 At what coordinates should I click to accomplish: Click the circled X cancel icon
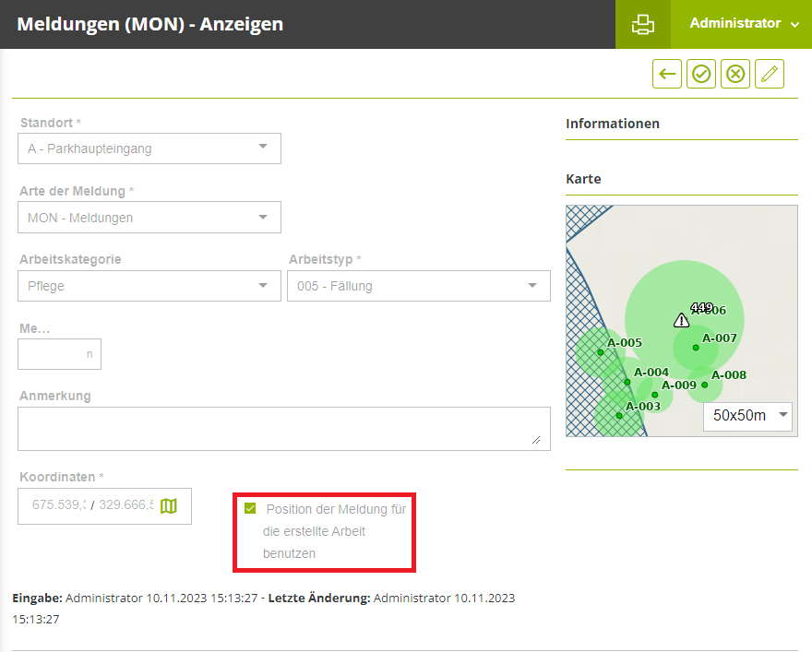(x=735, y=74)
